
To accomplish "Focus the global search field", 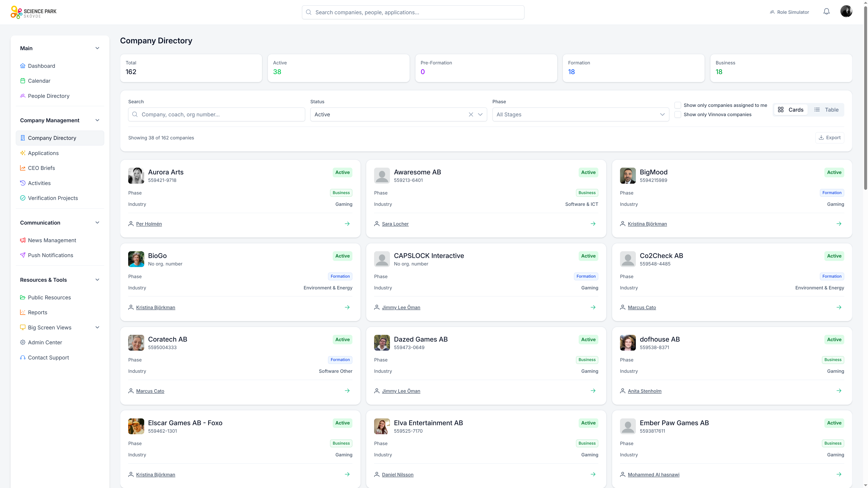I will tap(413, 12).
